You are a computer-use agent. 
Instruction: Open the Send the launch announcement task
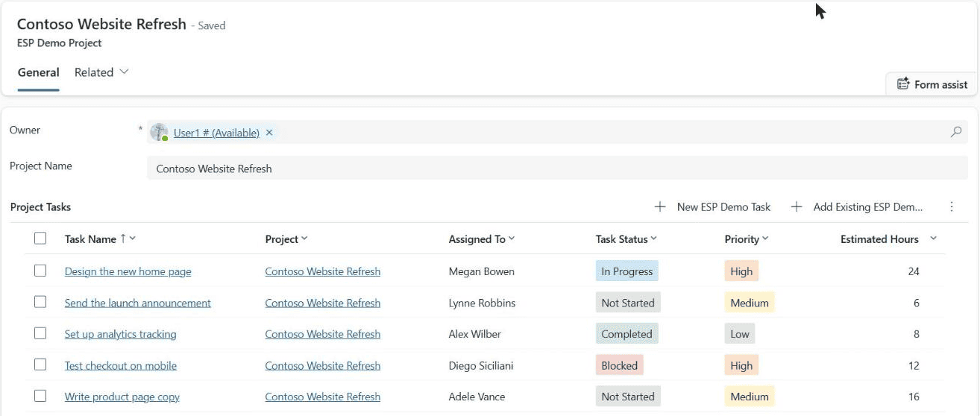pyautogui.click(x=138, y=303)
